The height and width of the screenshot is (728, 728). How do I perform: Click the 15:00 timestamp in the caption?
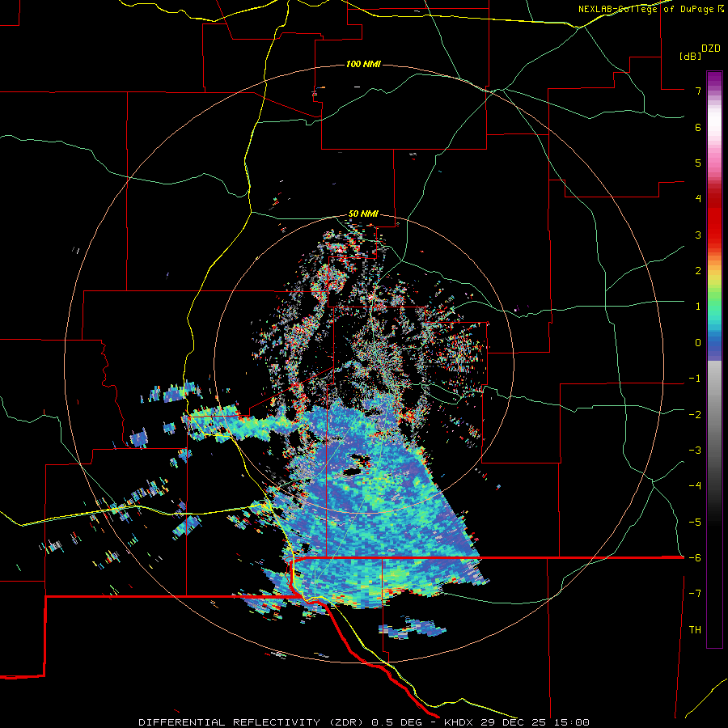tap(570, 722)
